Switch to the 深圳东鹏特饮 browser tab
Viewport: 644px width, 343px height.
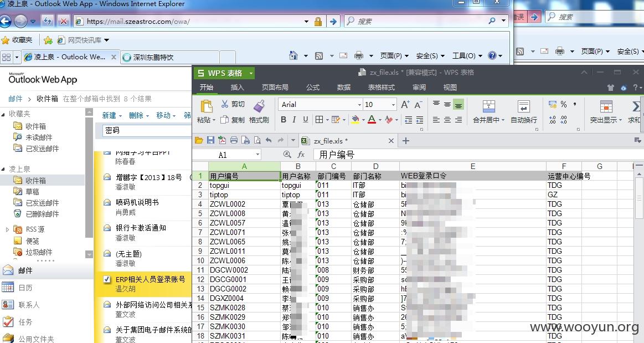coord(171,57)
